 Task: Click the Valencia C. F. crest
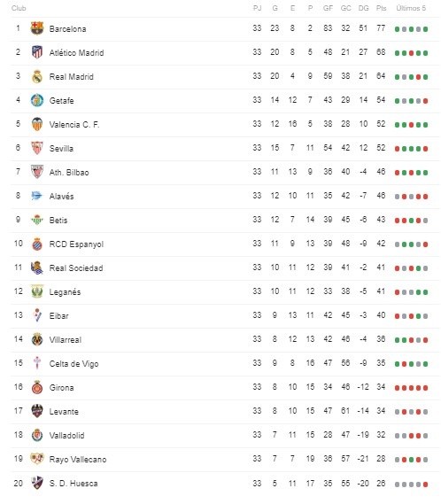point(37,124)
